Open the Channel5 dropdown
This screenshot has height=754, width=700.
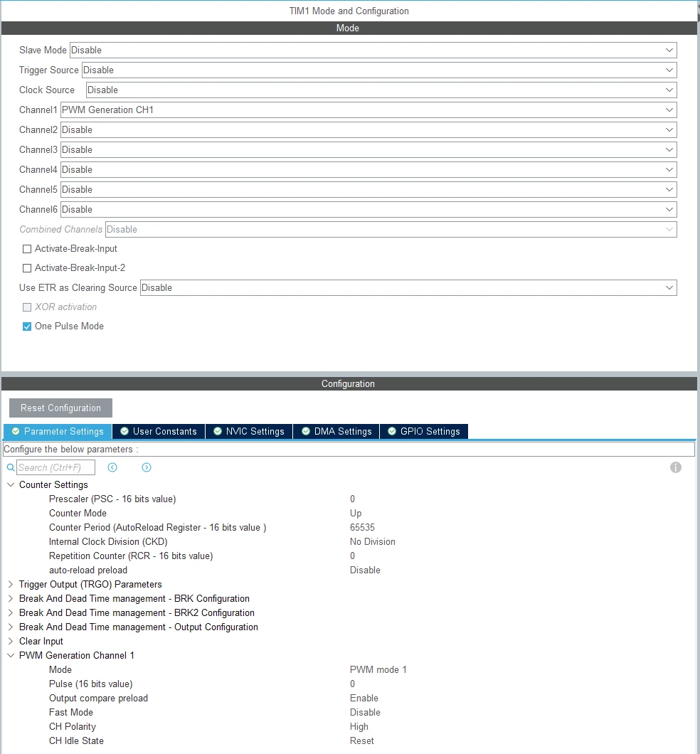coord(368,189)
